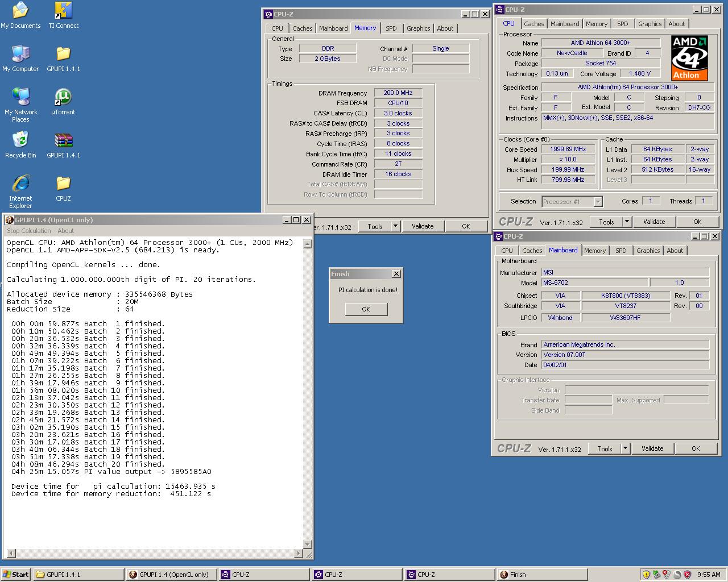728x582 pixels.
Task: Select CPU tab in the CPU-Z Mainboard window
Action: pos(507,251)
